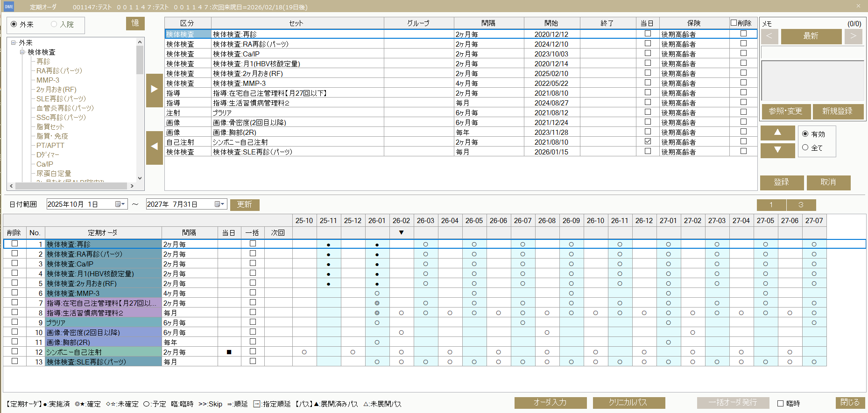
Task: Click the 26-02 column down-arrow marker
Action: 401,232
